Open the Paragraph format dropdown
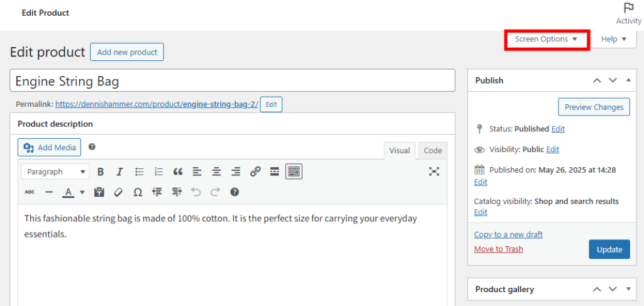644x306 pixels. pos(55,172)
